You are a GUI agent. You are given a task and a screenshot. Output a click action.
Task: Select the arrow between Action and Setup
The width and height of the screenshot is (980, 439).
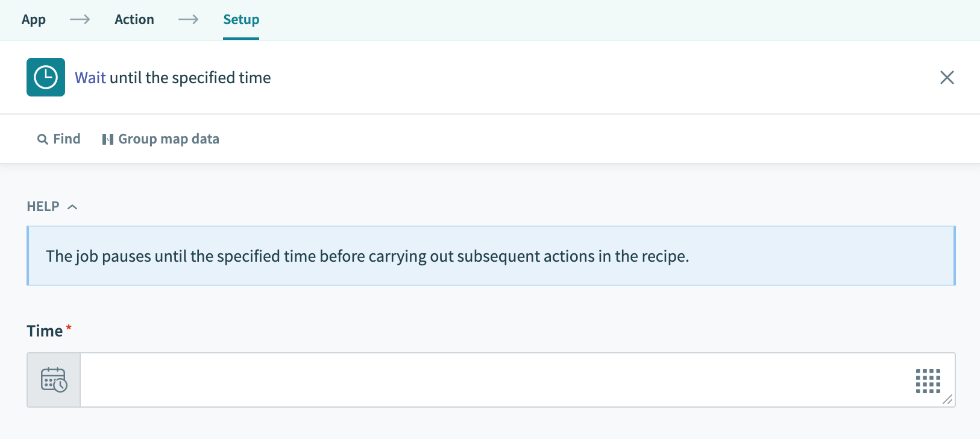189,19
